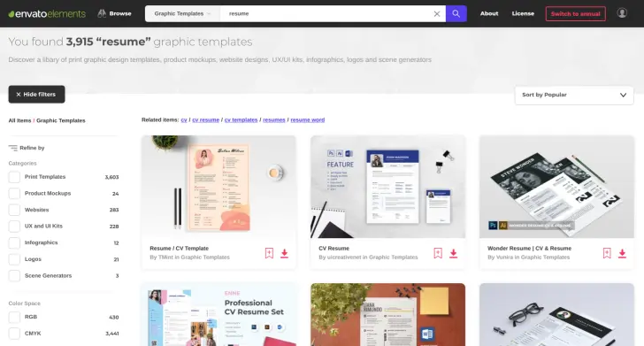Open the About page

[489, 13]
